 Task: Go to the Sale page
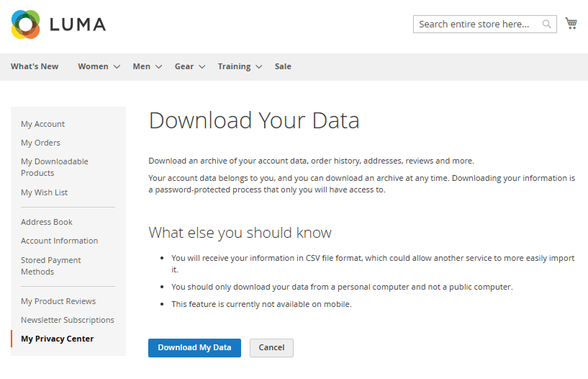283,66
